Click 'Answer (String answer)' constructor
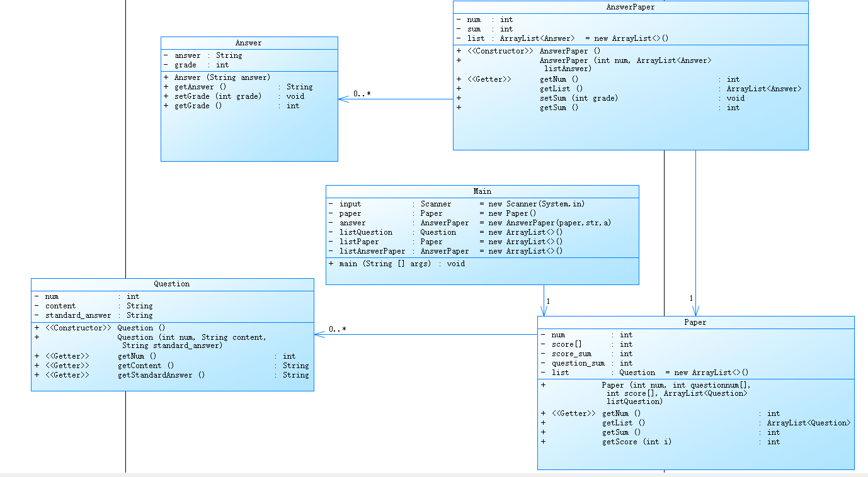 tap(217, 77)
